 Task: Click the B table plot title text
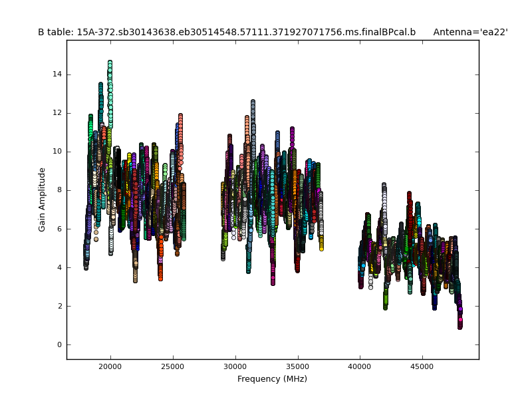point(227,32)
